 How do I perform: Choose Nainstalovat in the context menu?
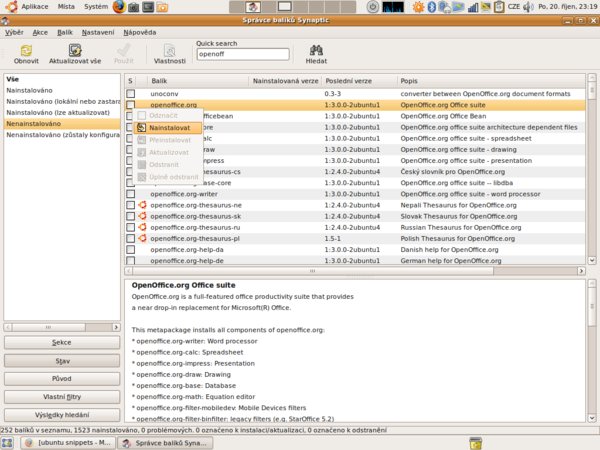pyautogui.click(x=168, y=128)
